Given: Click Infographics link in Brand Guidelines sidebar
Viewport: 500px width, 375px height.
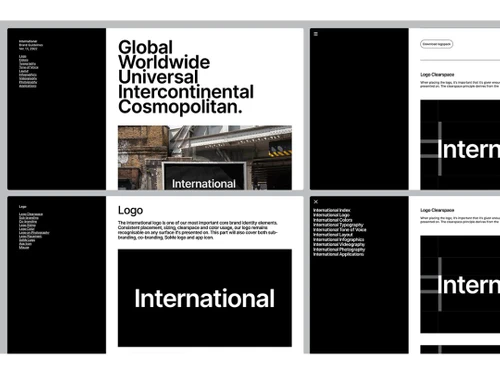Looking at the screenshot, I should 28,75.
